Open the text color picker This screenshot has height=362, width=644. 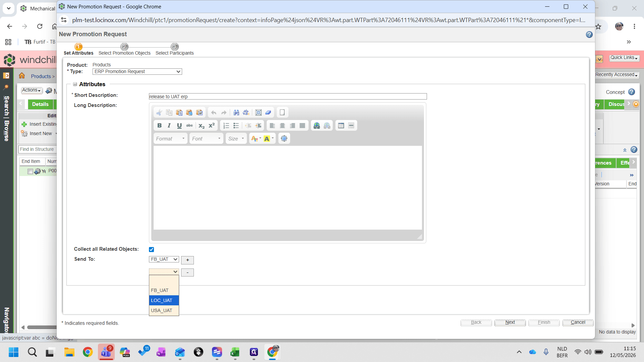coord(256,139)
